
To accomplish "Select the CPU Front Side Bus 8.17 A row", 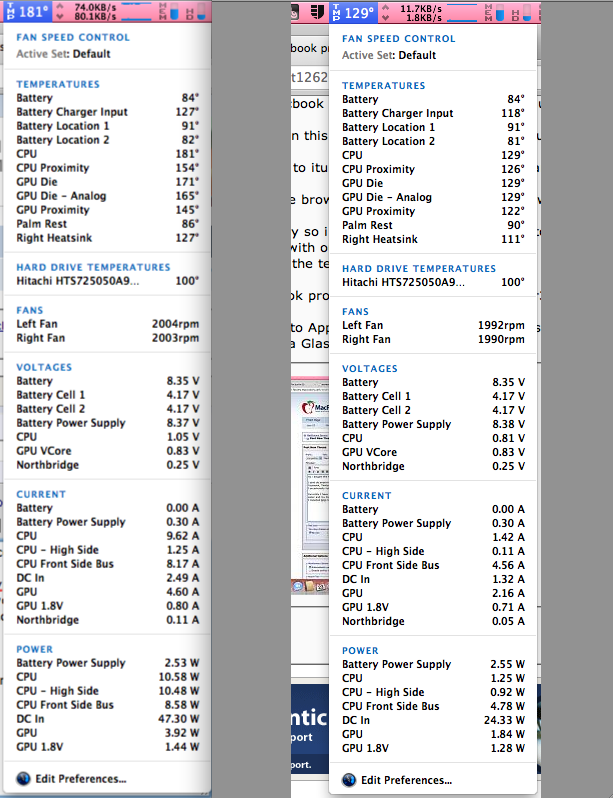I will 107,564.
